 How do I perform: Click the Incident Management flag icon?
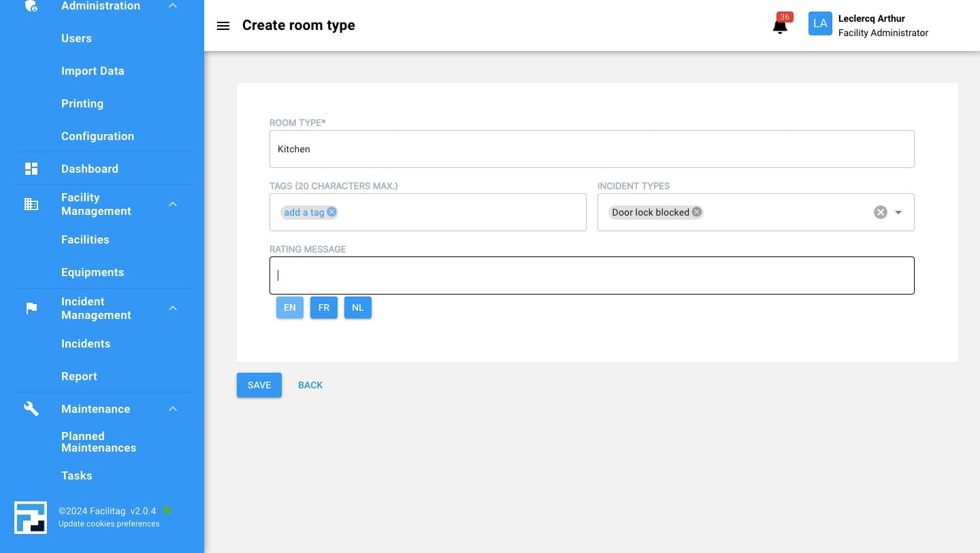click(x=31, y=308)
